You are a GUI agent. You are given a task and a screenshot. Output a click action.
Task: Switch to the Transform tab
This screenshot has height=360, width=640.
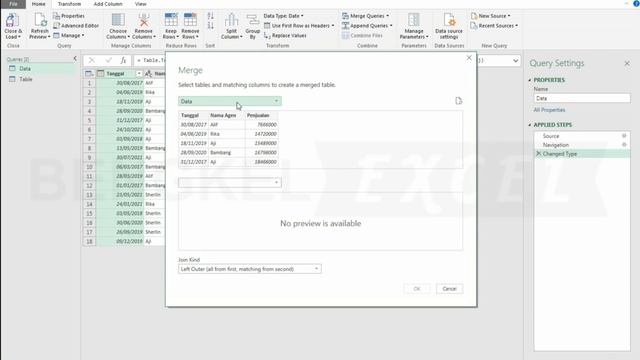tap(69, 4)
